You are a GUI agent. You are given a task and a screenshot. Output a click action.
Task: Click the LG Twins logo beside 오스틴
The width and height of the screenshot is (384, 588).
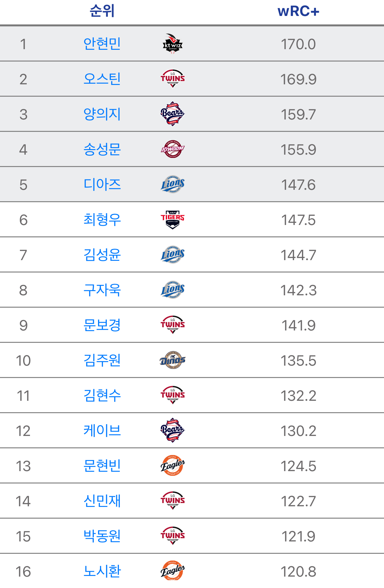pyautogui.click(x=173, y=79)
